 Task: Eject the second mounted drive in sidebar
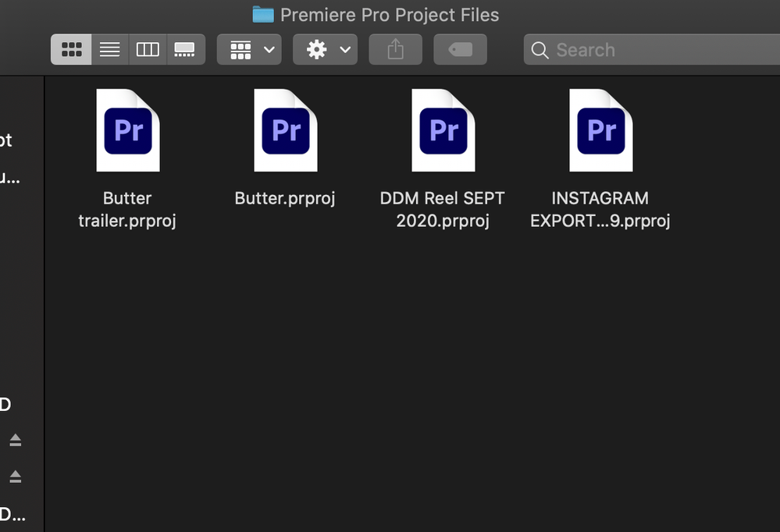pyautogui.click(x=17, y=477)
